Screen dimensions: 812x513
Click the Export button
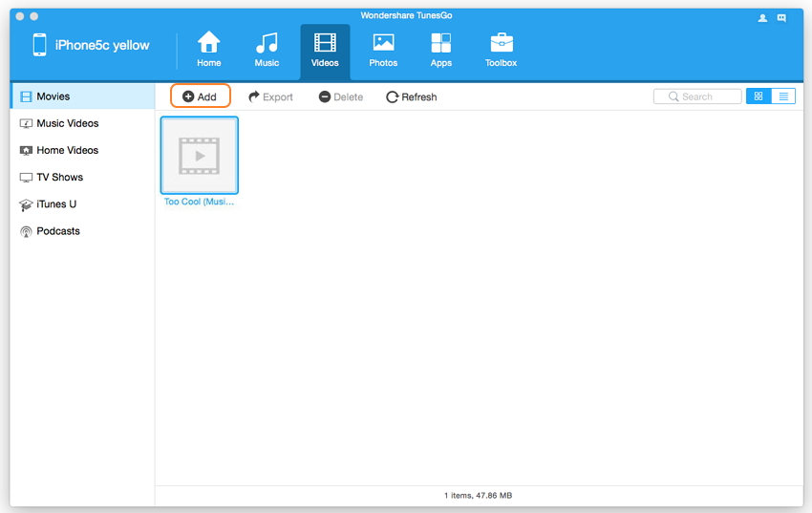[x=270, y=96]
